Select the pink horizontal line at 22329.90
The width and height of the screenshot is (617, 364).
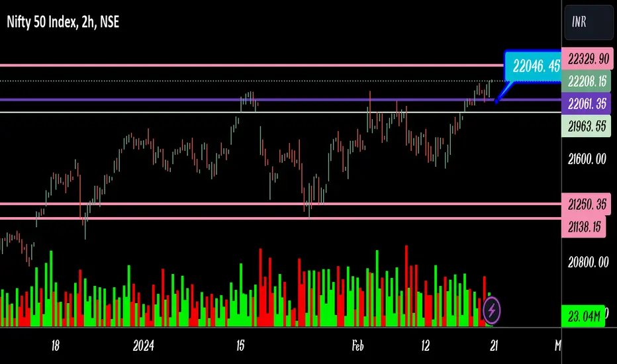coord(252,66)
